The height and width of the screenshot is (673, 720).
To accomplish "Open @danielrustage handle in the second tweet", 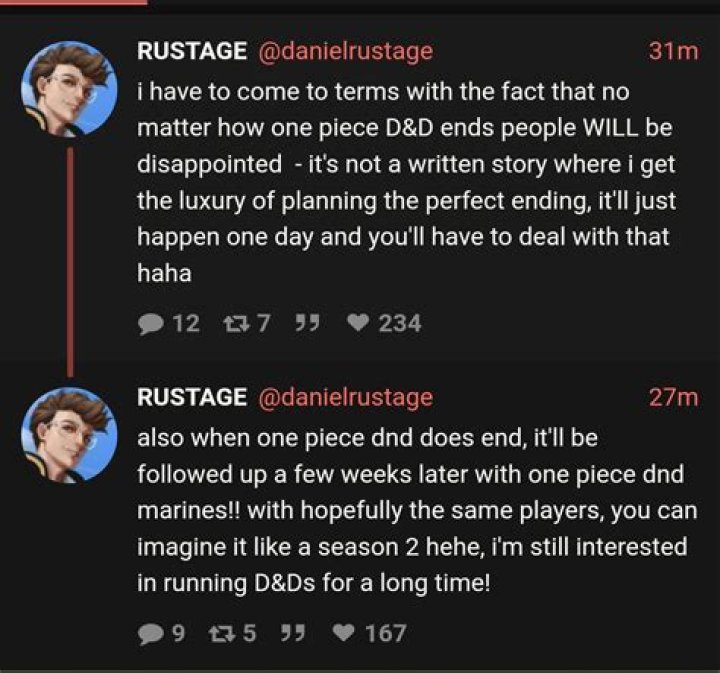I will click(x=345, y=397).
